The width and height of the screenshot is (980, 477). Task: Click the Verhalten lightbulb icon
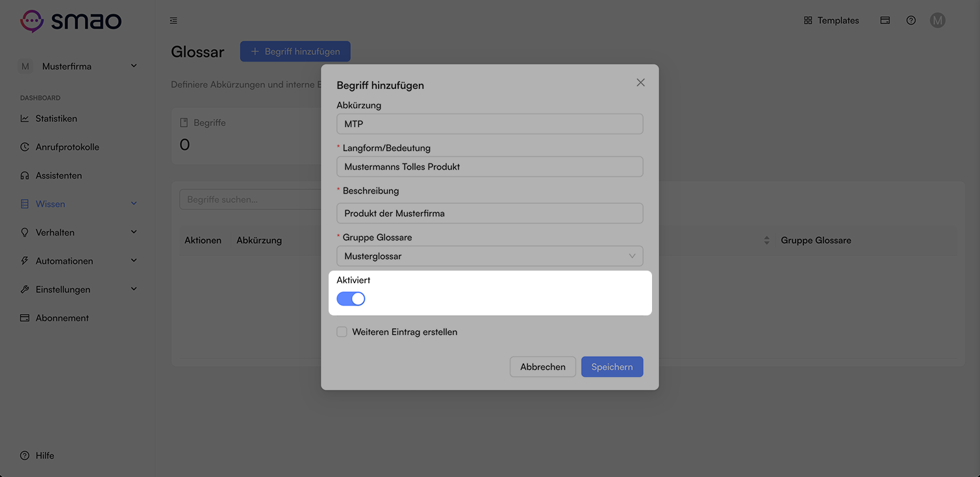(25, 232)
